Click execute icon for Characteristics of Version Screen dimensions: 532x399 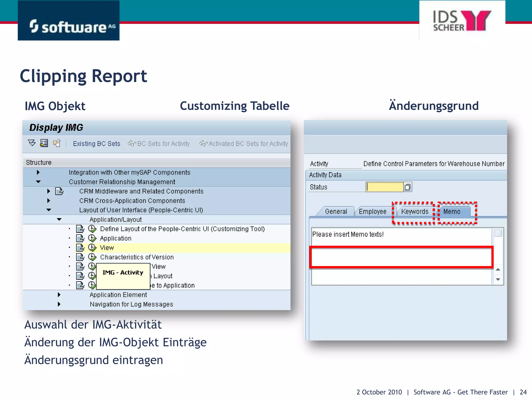(92, 257)
